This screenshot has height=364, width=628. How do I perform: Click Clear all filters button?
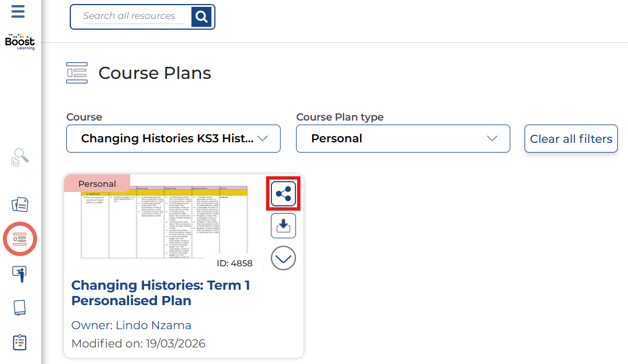pyautogui.click(x=571, y=139)
